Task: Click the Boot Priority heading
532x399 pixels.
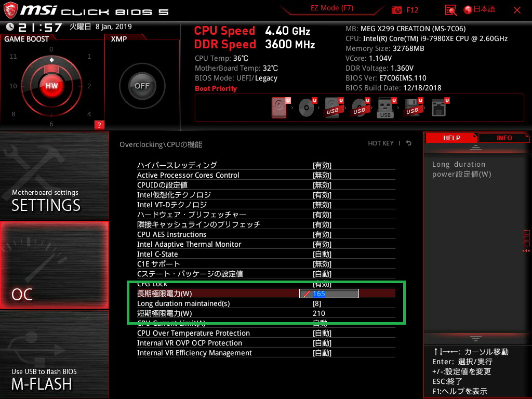Action: [216, 88]
